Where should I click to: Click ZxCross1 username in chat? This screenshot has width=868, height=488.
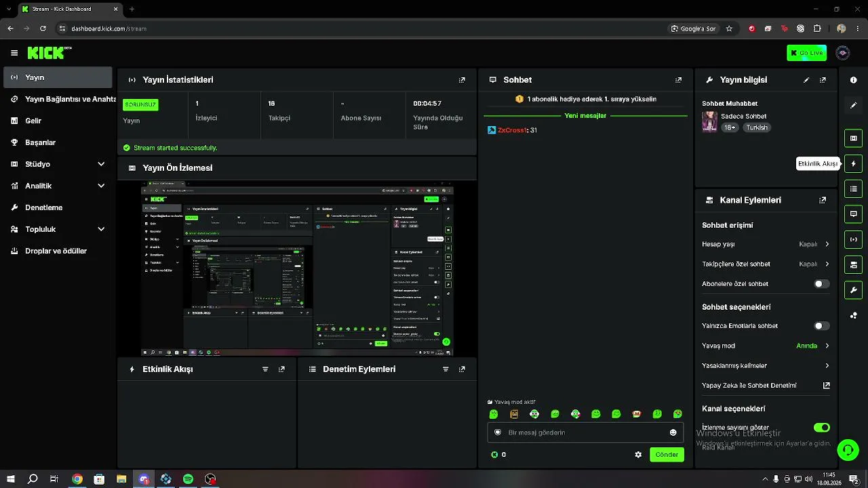512,130
